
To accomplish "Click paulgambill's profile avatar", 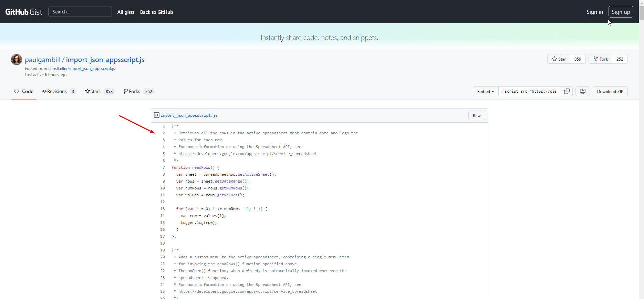I will [17, 60].
